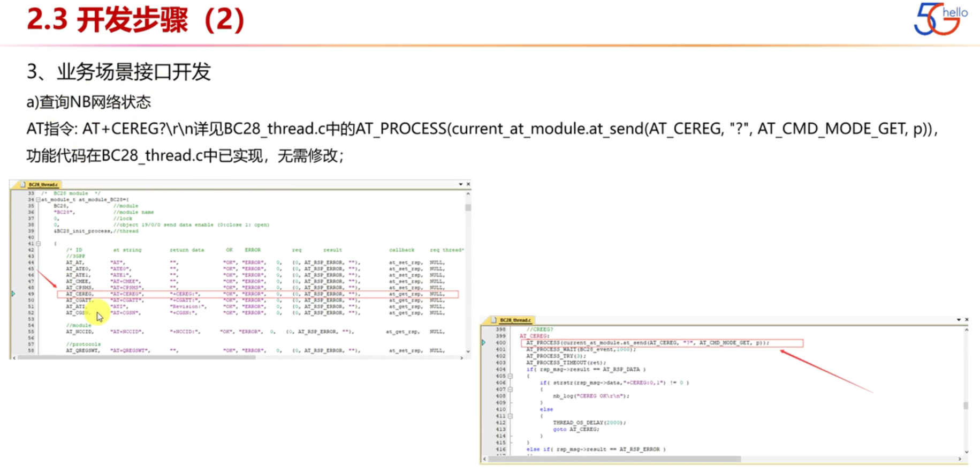
Task: Open window list dropdown in at_module_BC28 editor
Action: (x=460, y=184)
